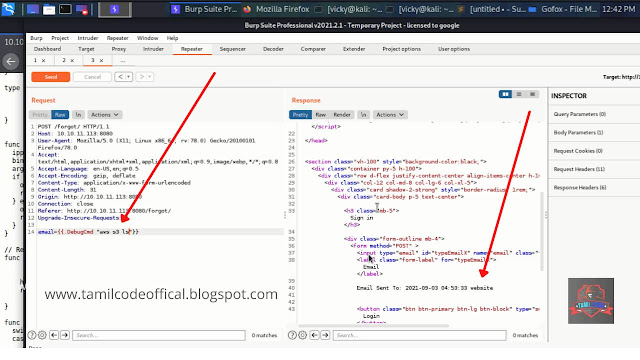640x360 pixels.
Task: Toggle Render view in Response panel
Action: pyautogui.click(x=342, y=115)
